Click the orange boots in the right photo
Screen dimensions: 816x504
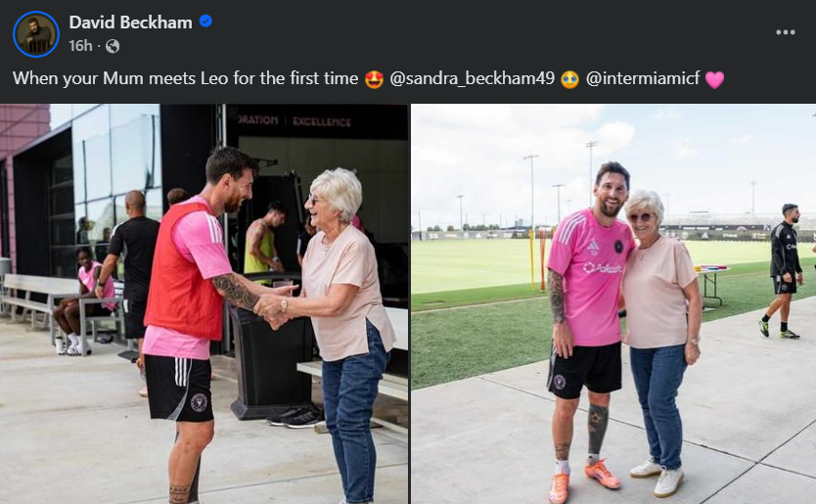(585, 479)
